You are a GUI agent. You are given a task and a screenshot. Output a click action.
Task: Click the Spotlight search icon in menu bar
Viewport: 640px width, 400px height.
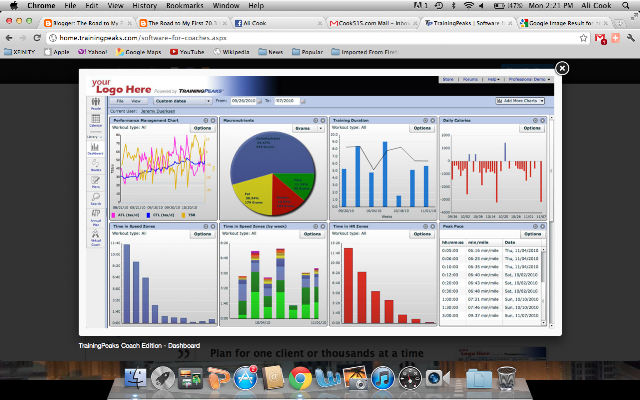tap(626, 6)
